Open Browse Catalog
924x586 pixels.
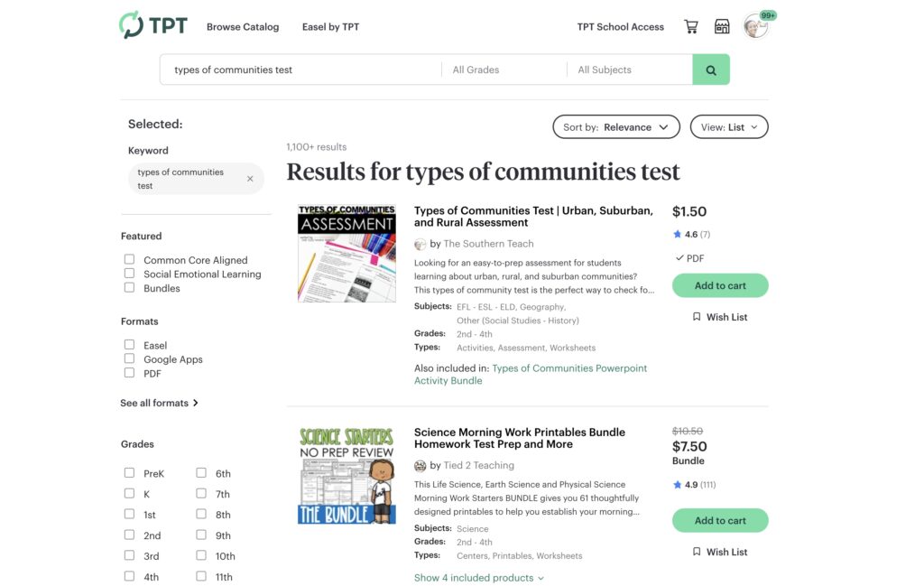pos(243,26)
